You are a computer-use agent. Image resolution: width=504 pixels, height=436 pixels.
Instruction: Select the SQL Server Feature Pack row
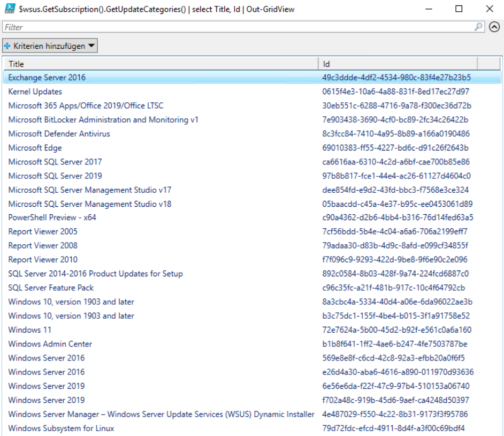[252, 288]
